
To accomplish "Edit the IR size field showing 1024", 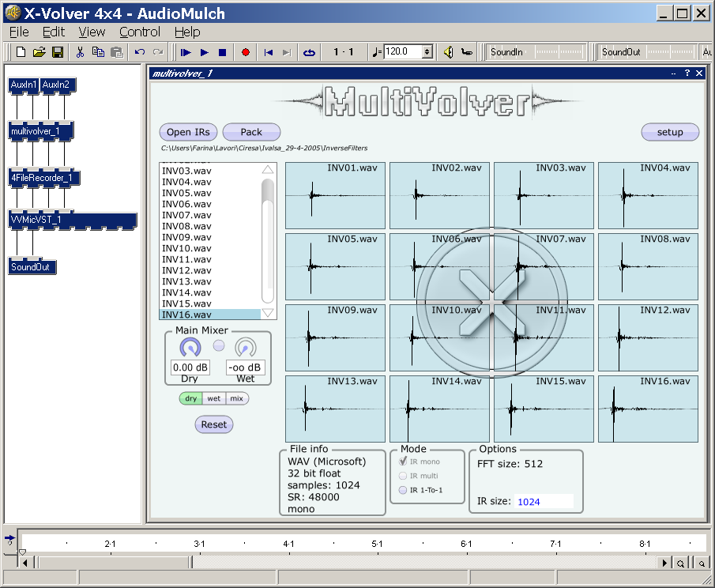I will click(544, 502).
